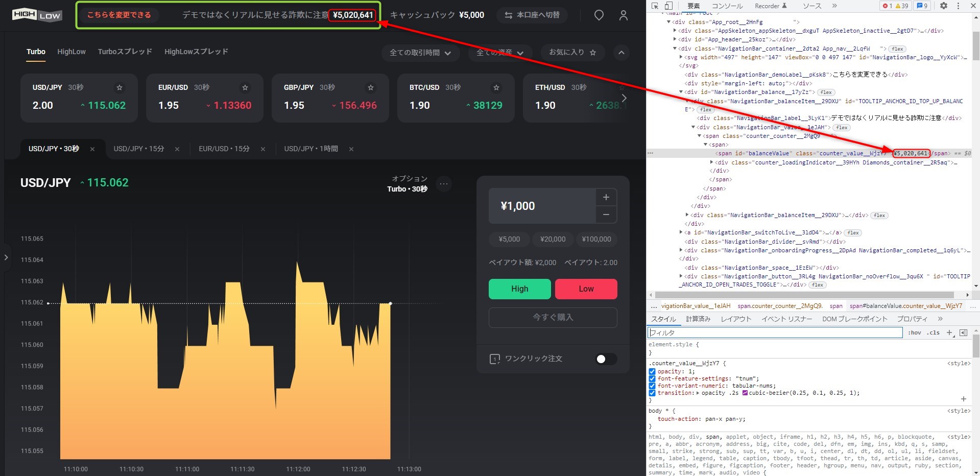Open the 全ての取引時間 dropdown

click(x=420, y=53)
